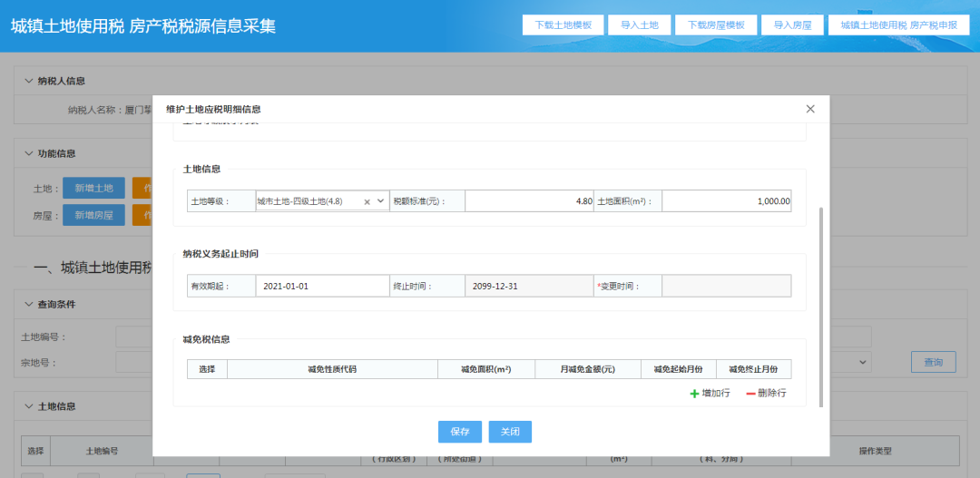Click the 新增土地 button
This screenshot has width=980, height=478.
pos(93,188)
